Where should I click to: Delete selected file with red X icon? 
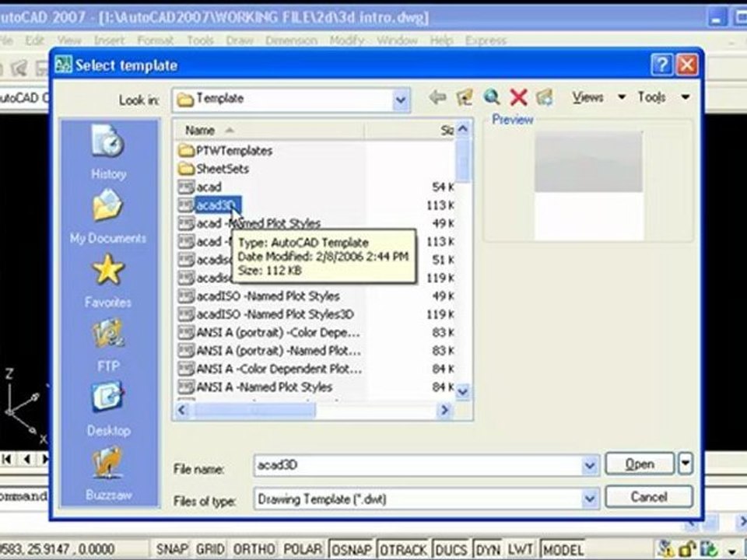click(x=518, y=98)
